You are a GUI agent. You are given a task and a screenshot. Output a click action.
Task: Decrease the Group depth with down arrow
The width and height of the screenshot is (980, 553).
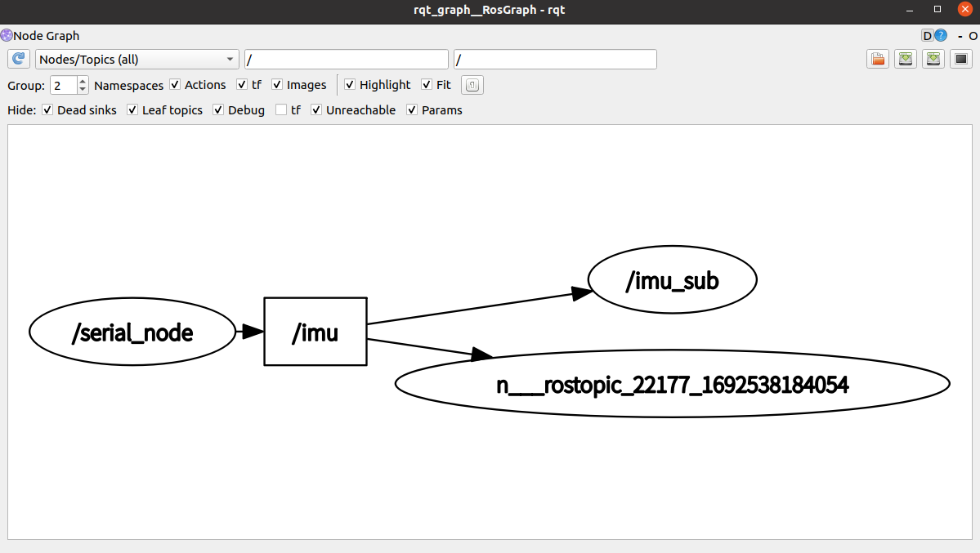[83, 89]
